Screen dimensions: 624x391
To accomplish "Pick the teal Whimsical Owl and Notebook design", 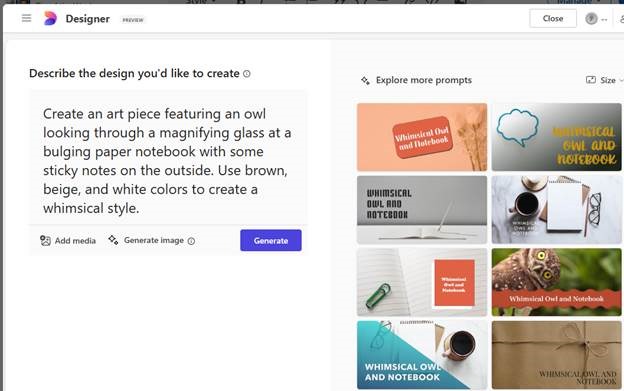I will click(x=422, y=355).
